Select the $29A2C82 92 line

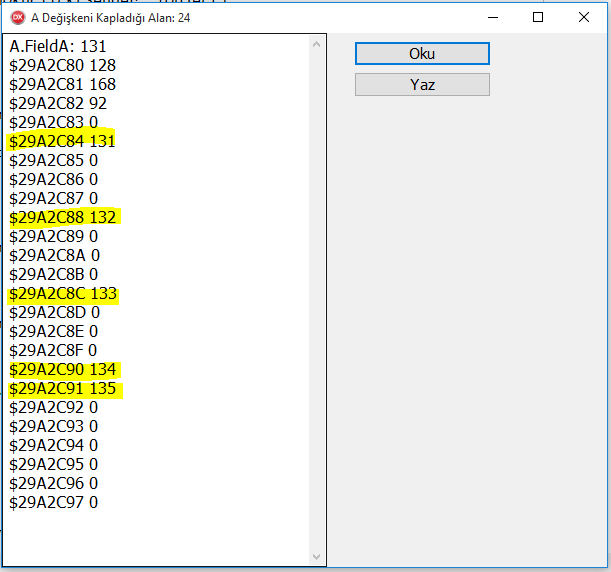point(58,103)
